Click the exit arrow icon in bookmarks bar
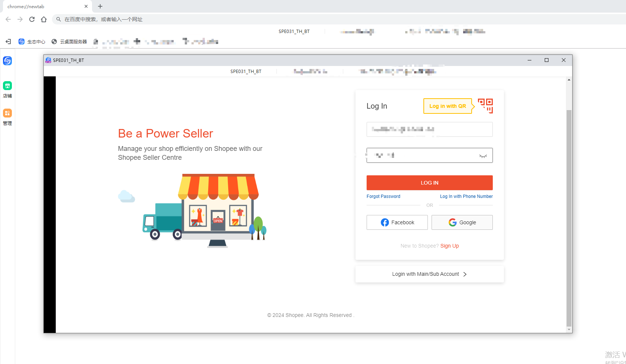 point(8,42)
